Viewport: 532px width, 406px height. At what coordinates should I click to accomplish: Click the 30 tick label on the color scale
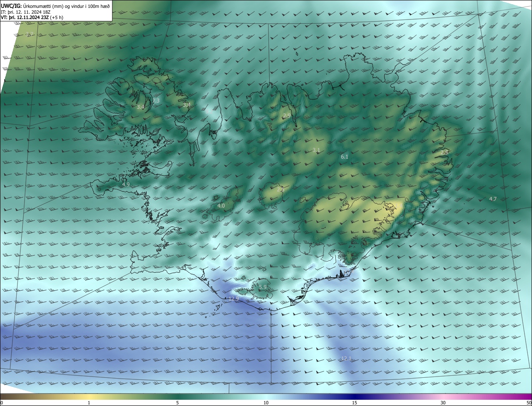tap(443, 403)
